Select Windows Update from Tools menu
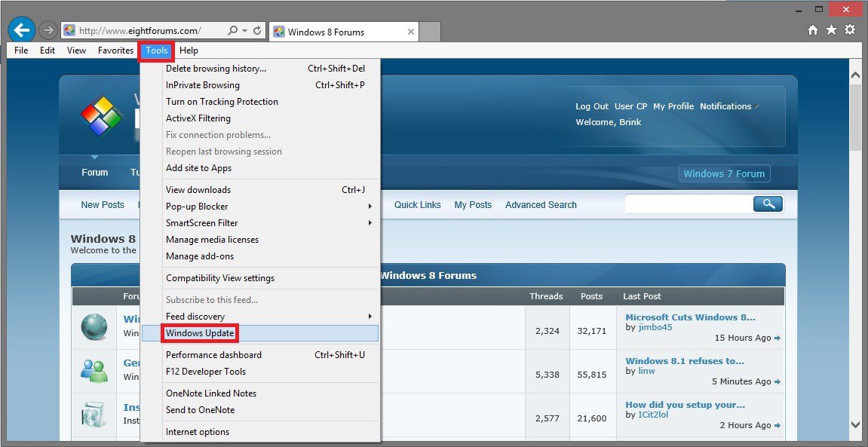 point(200,333)
